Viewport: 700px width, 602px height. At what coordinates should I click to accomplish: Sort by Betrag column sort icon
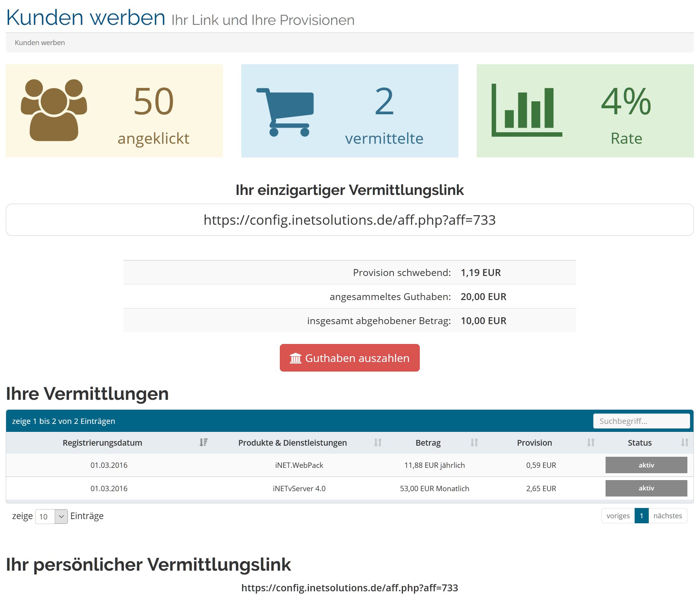point(474,443)
